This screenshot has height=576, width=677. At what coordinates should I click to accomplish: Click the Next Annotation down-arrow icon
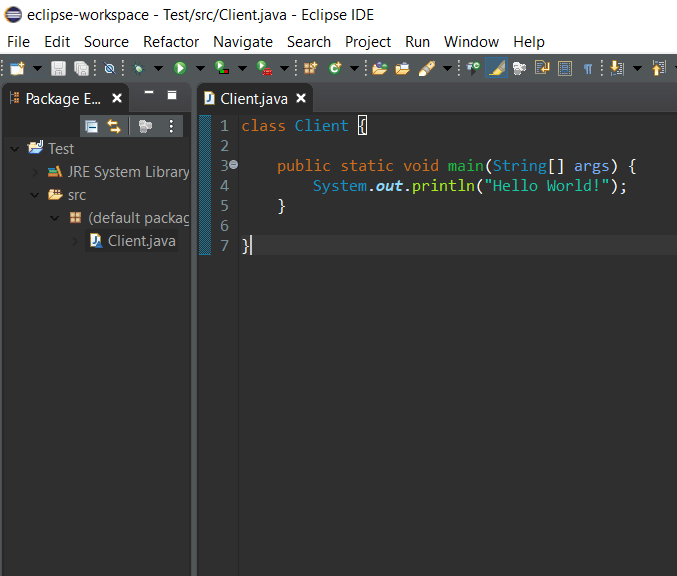click(x=617, y=68)
